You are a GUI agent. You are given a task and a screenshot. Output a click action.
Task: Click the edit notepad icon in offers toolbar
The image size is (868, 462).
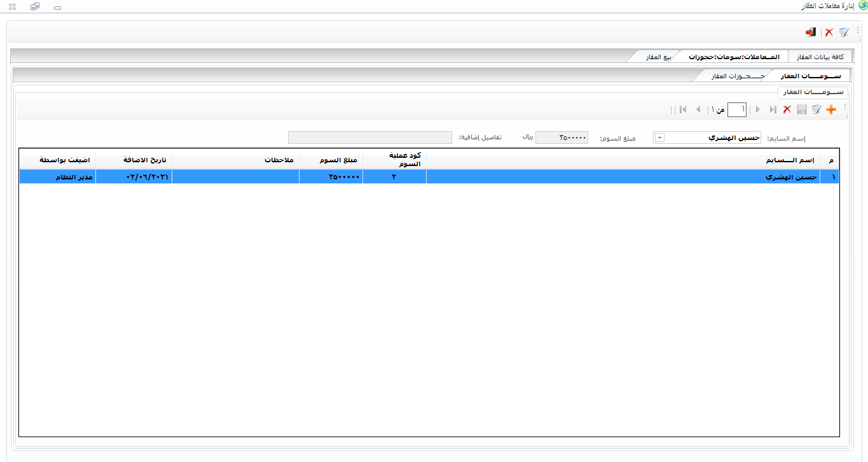(x=816, y=110)
